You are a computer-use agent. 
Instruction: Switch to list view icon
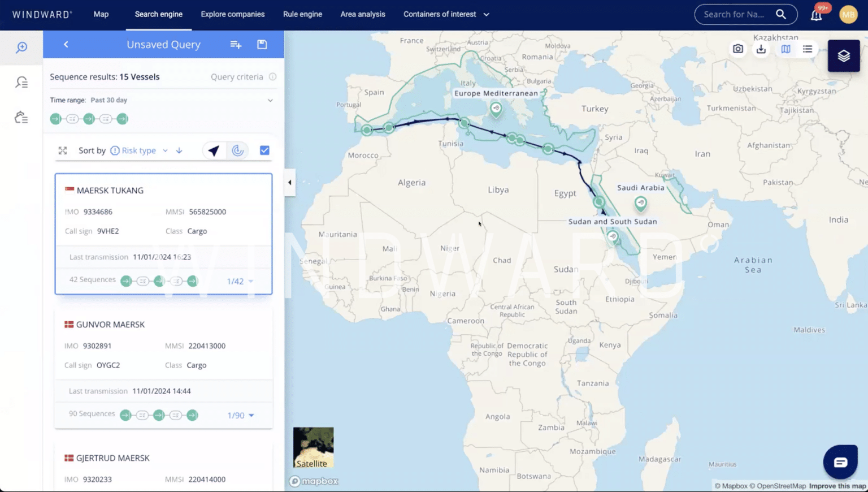[808, 49]
